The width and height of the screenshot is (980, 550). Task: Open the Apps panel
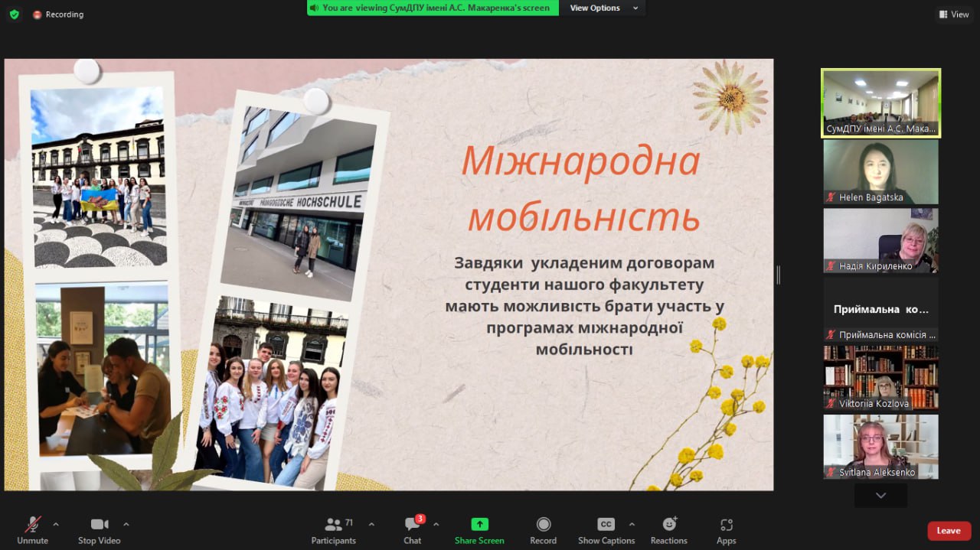(726, 530)
